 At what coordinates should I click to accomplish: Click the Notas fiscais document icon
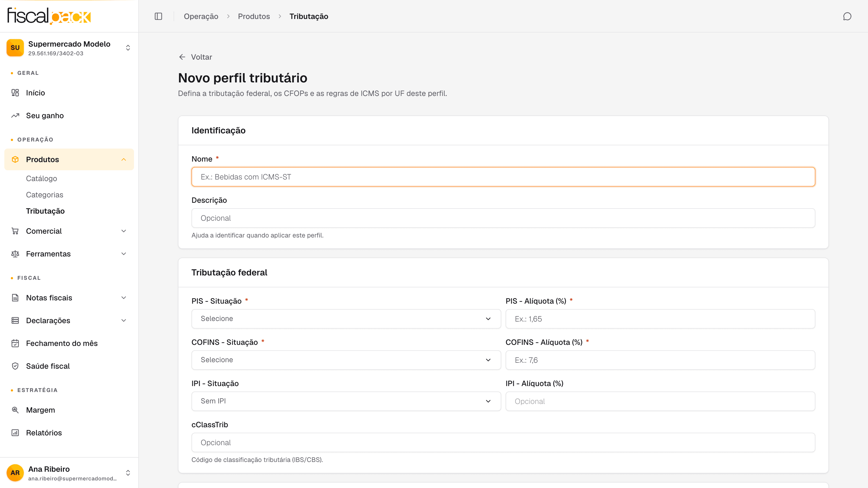(x=15, y=298)
